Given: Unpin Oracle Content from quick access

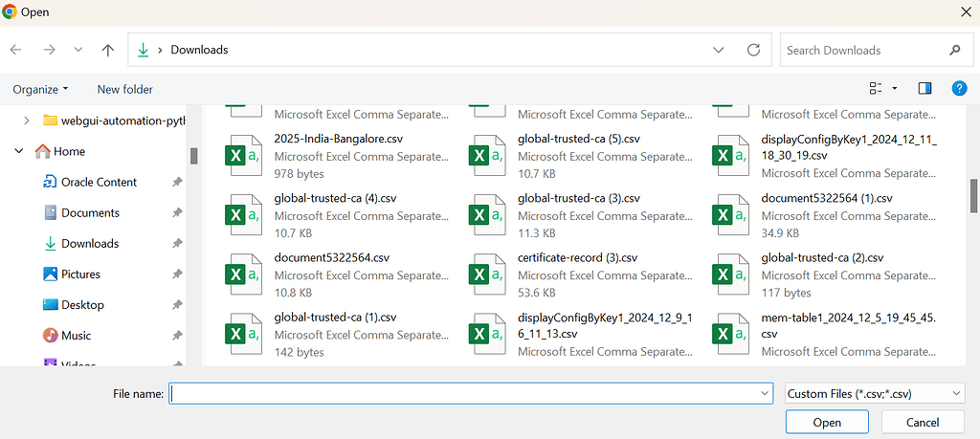Looking at the screenshot, I should point(177,183).
